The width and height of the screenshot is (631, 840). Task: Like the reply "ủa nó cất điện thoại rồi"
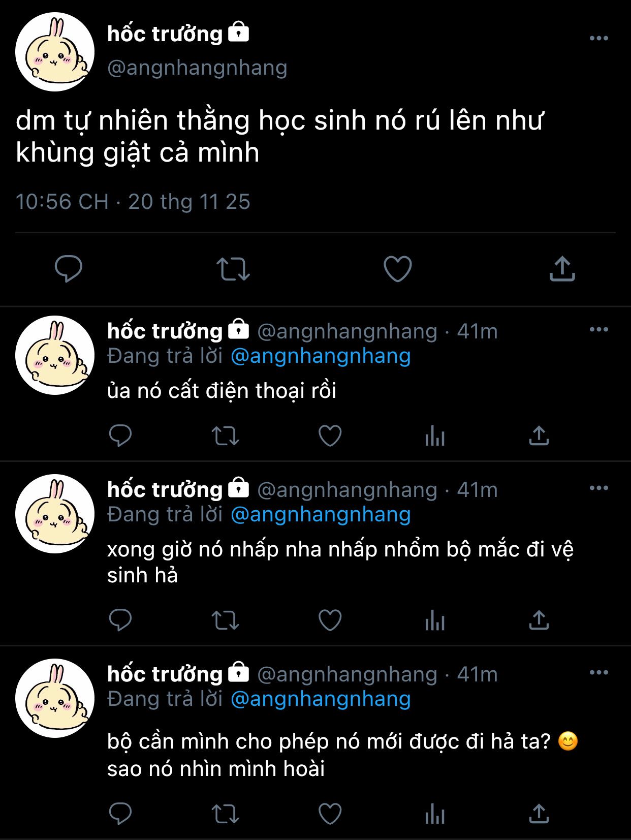coord(330,435)
